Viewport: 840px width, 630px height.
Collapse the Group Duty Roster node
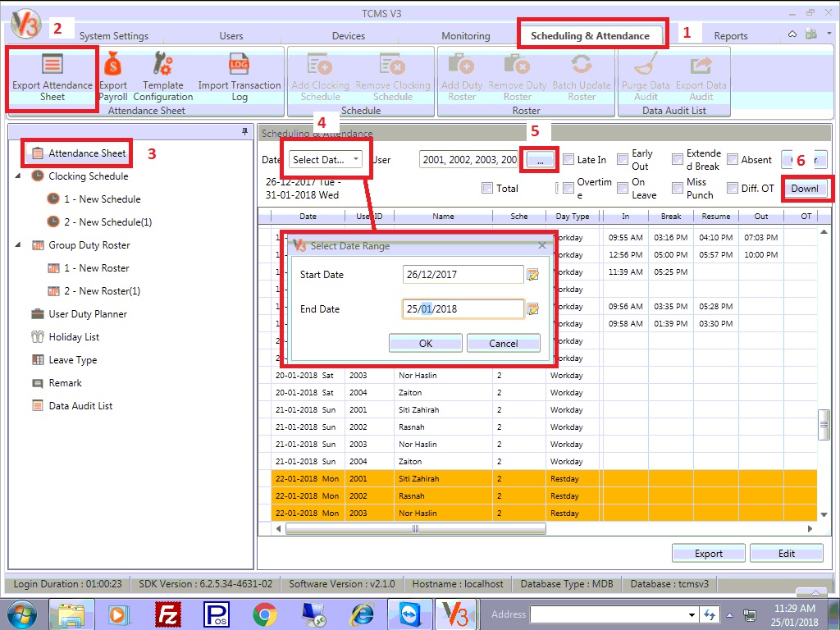[19, 245]
